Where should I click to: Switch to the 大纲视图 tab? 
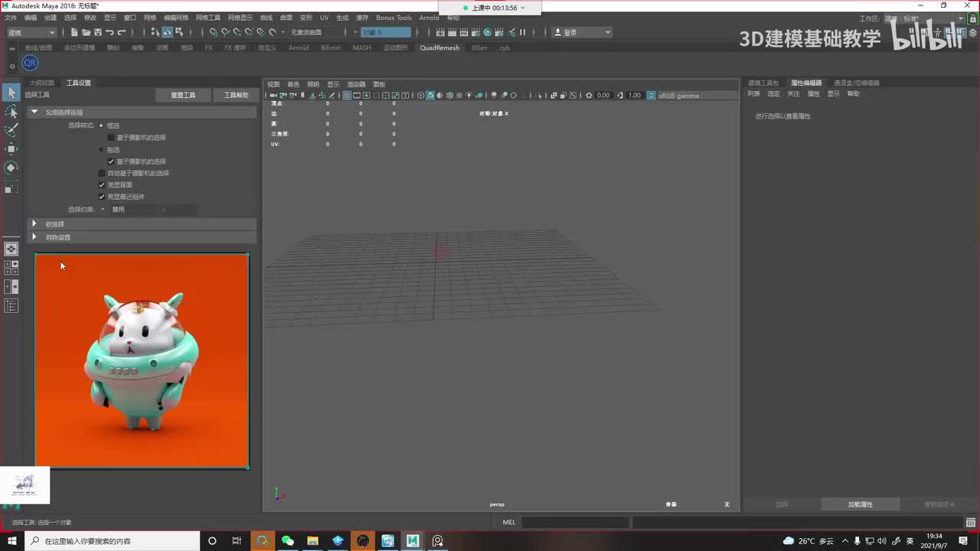pyautogui.click(x=42, y=83)
